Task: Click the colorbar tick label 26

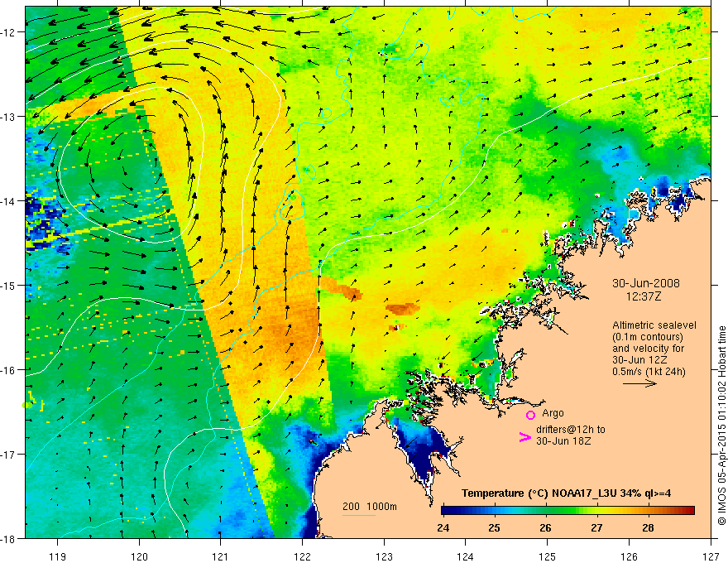Action: point(545,528)
